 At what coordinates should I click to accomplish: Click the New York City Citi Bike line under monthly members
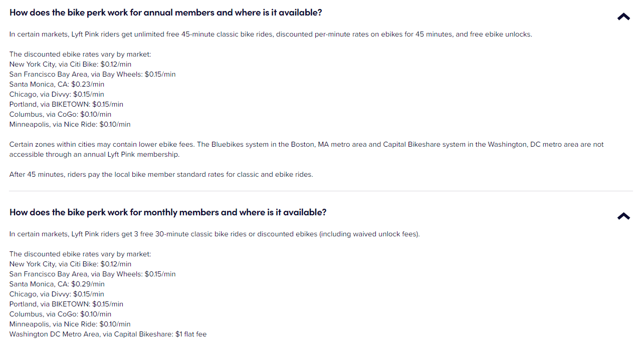[x=70, y=264]
